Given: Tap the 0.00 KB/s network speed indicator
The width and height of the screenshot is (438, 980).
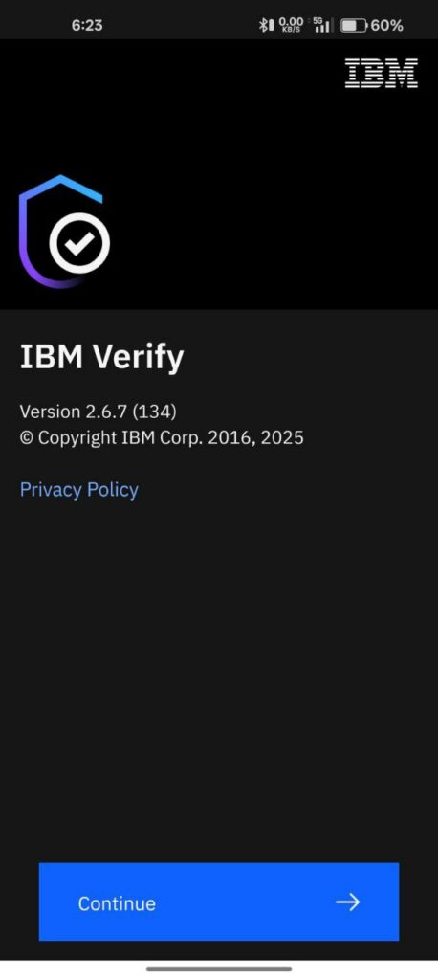Looking at the screenshot, I should (291, 25).
